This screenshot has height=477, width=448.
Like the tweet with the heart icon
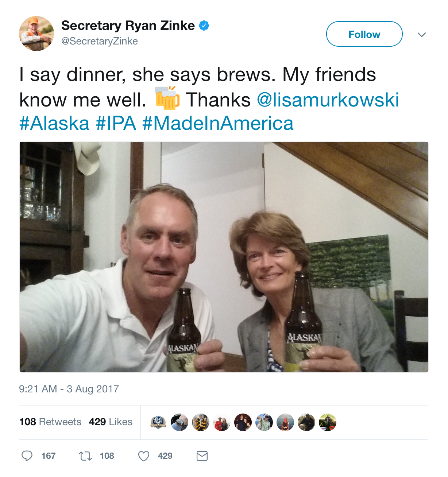(x=144, y=456)
